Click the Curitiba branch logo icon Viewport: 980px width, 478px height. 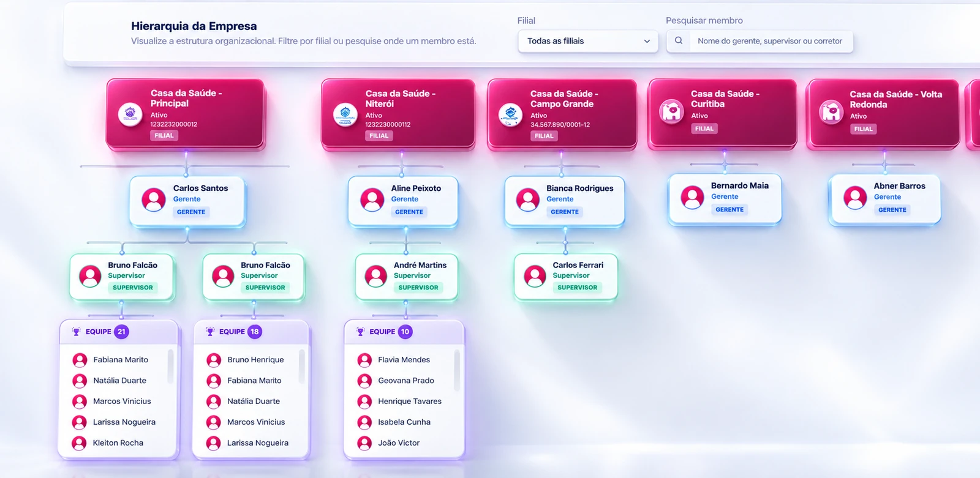coord(671,111)
